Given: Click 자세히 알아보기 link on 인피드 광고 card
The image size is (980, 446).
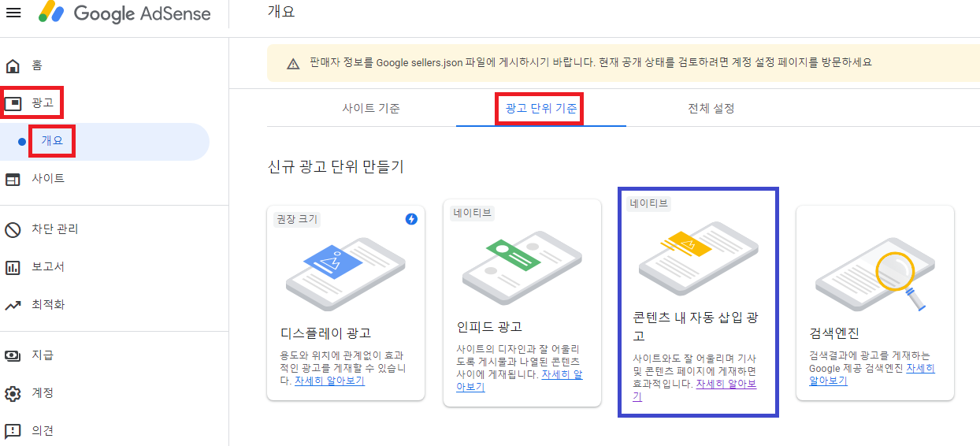Looking at the screenshot, I should (520, 381).
